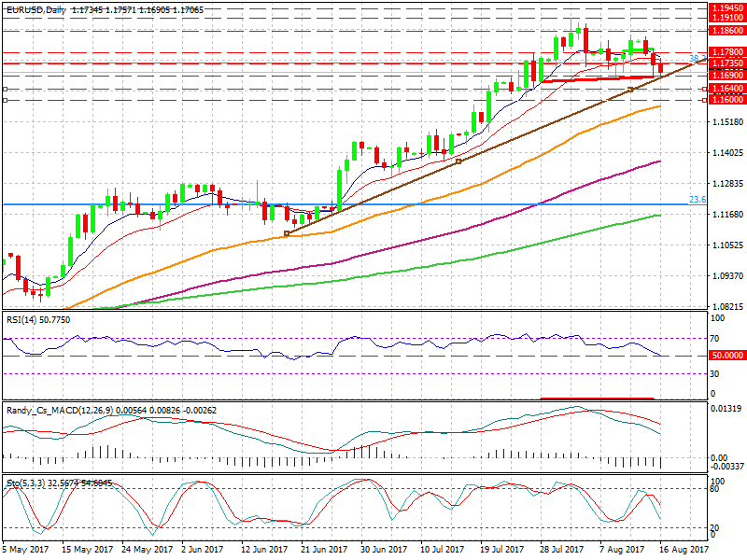Viewport: 747px width, 560px height.
Task: Click the 38.2 Fibonacci level label
Action: click(x=696, y=58)
